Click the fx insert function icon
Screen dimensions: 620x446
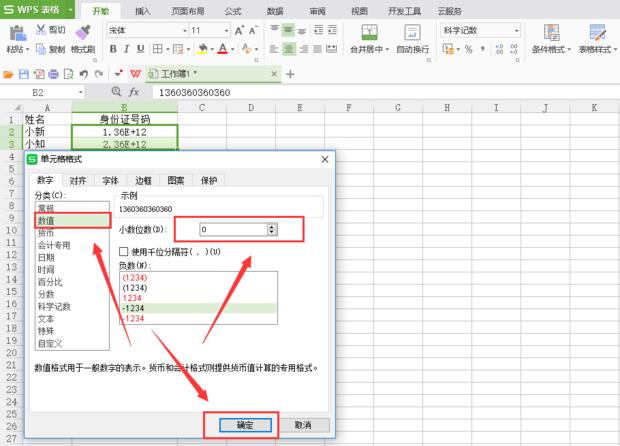coord(133,92)
